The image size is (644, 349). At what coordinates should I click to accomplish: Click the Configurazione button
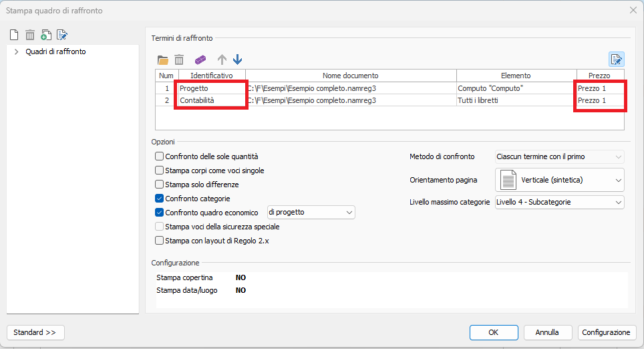606,332
